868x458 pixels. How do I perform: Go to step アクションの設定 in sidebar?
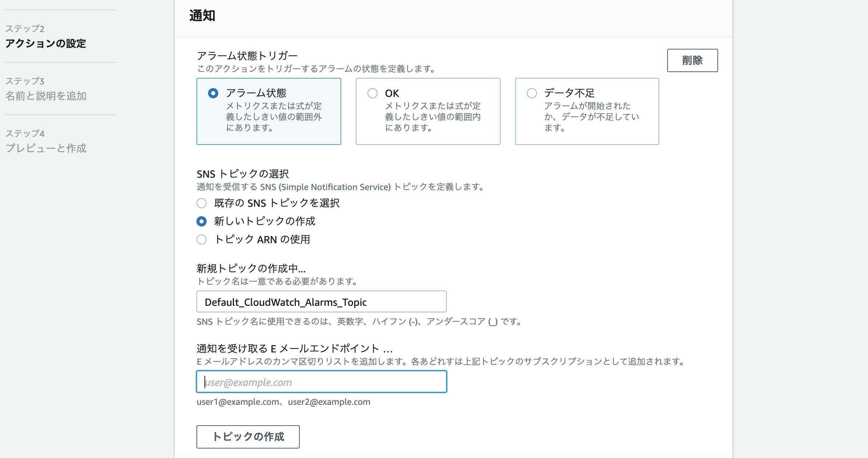[x=45, y=44]
